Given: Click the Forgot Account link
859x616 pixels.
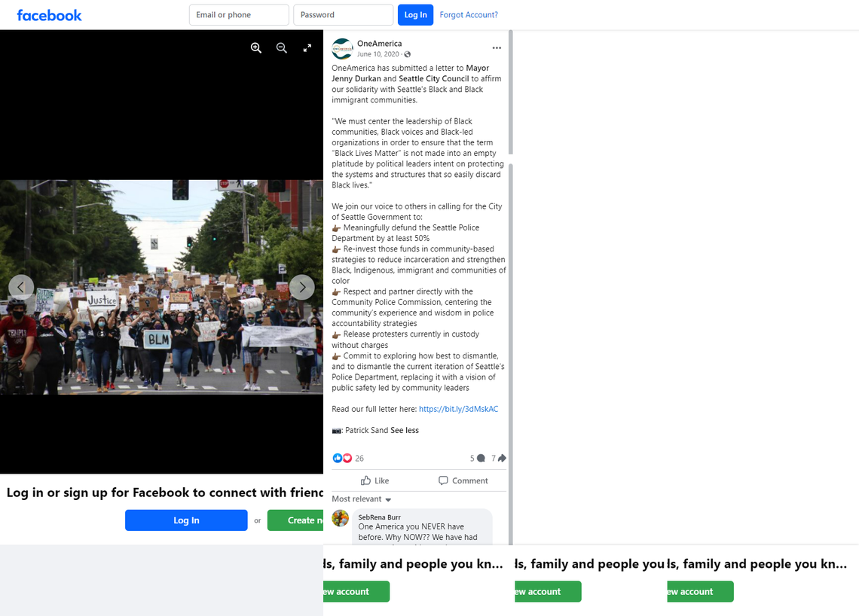Looking at the screenshot, I should pos(469,15).
